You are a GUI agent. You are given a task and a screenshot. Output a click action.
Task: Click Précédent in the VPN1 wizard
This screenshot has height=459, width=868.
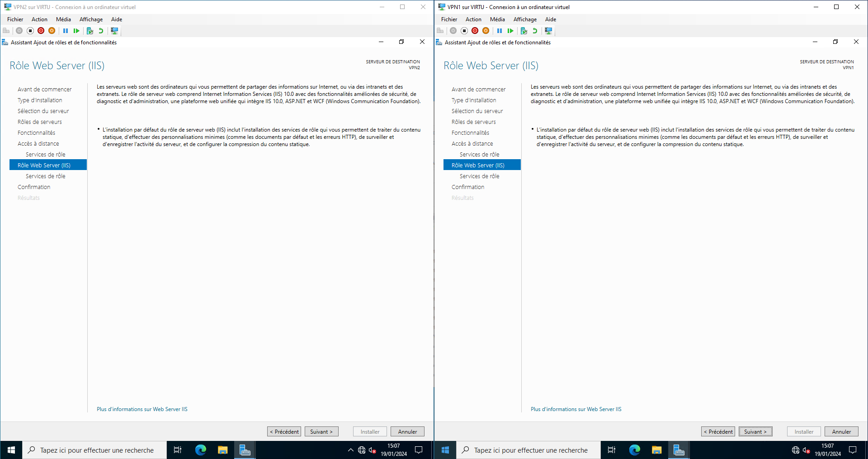pyautogui.click(x=718, y=431)
